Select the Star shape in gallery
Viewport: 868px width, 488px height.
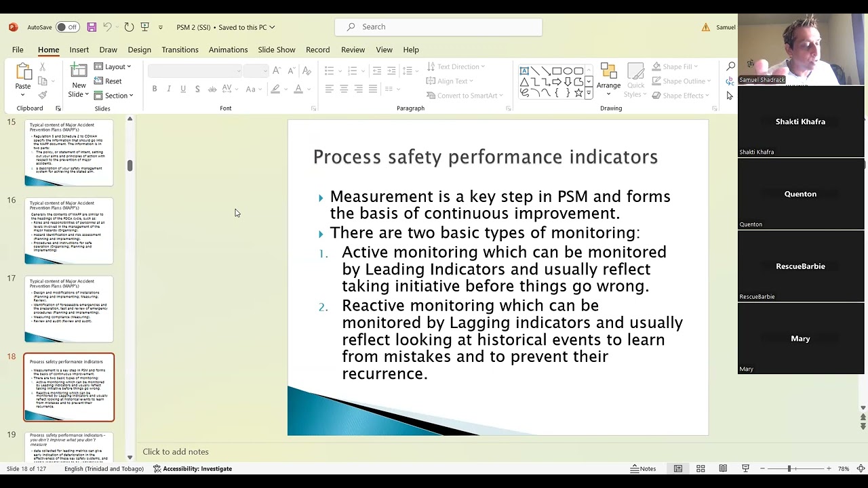pyautogui.click(x=578, y=93)
